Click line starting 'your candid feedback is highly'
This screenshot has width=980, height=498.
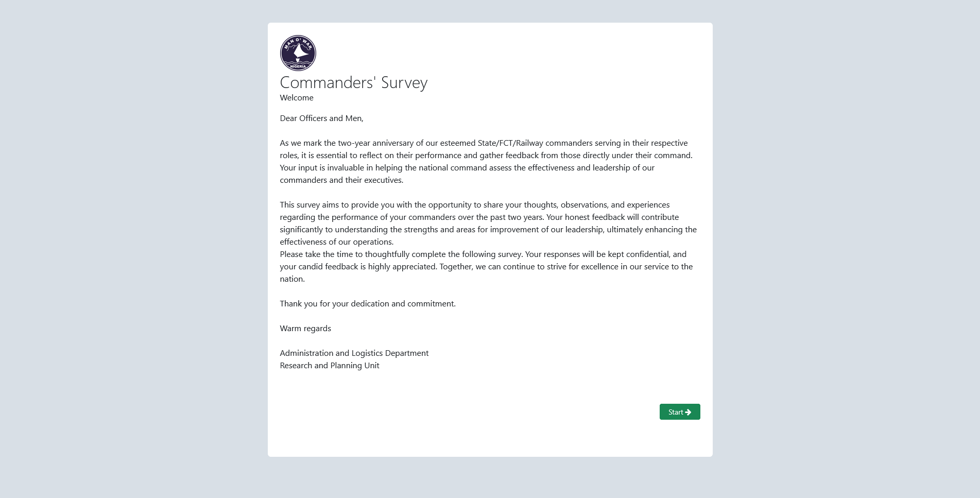[x=486, y=267]
